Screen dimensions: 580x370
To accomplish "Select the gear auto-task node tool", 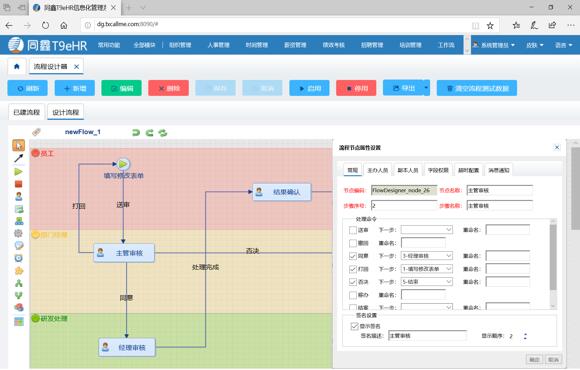I will click(18, 233).
